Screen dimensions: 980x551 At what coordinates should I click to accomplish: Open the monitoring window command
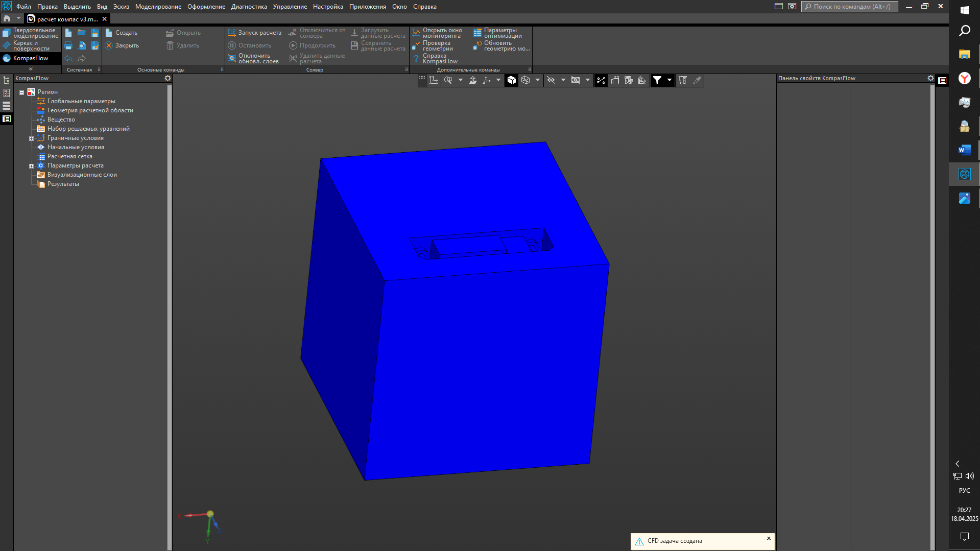pyautogui.click(x=437, y=33)
